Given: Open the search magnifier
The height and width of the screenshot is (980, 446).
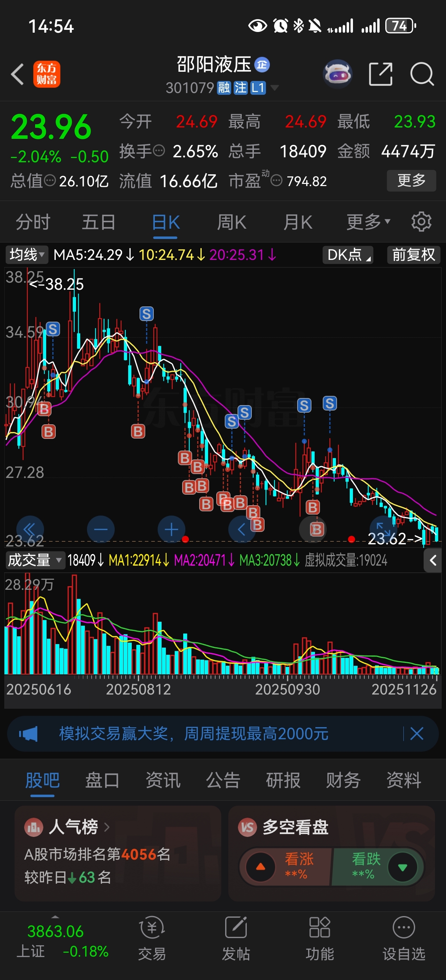Looking at the screenshot, I should 422,74.
